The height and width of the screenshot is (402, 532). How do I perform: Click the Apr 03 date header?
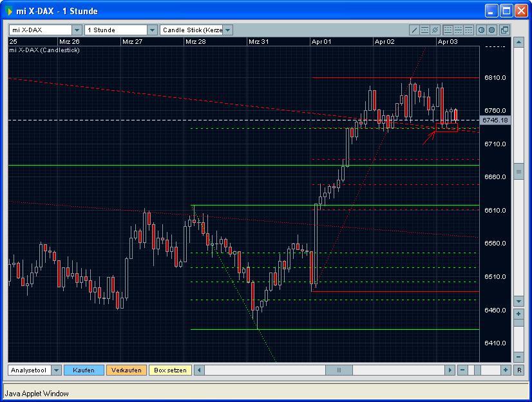click(448, 42)
